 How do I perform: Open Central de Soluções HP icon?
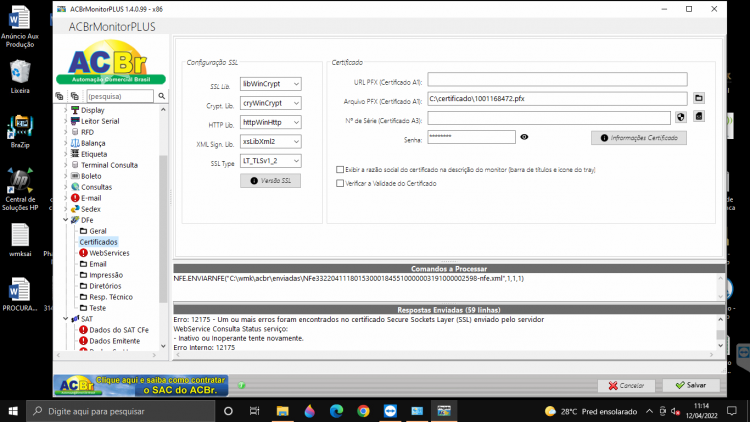pos(20,189)
